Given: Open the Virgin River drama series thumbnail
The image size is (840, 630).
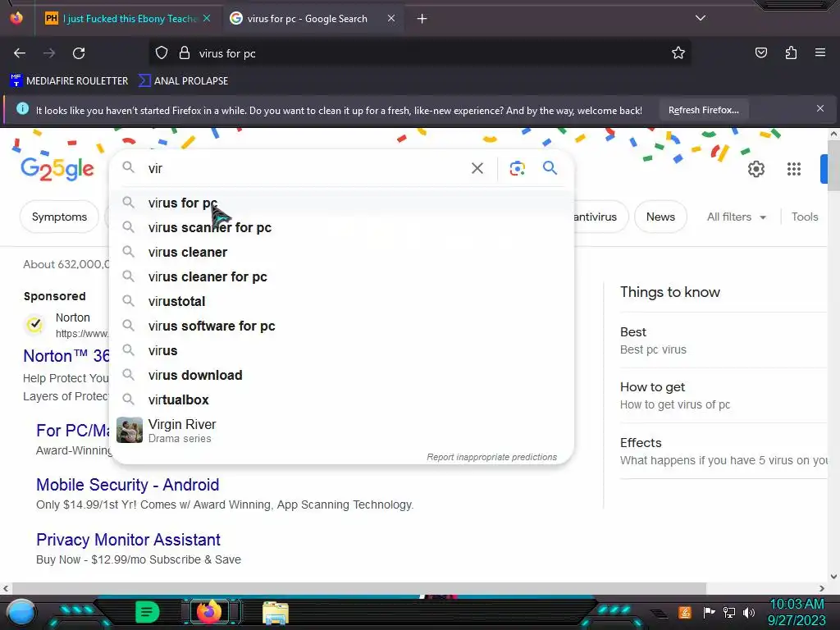Looking at the screenshot, I should [x=130, y=430].
